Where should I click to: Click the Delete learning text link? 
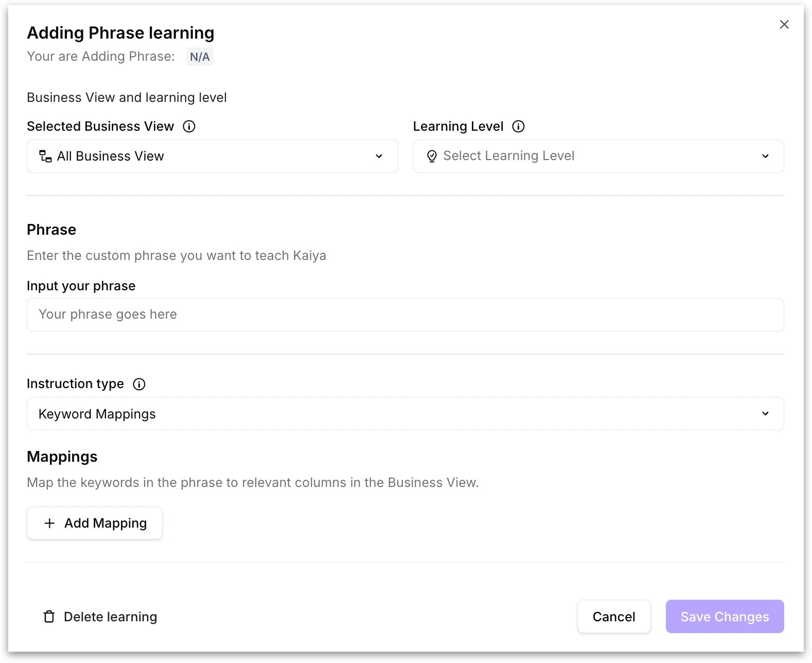tap(110, 617)
